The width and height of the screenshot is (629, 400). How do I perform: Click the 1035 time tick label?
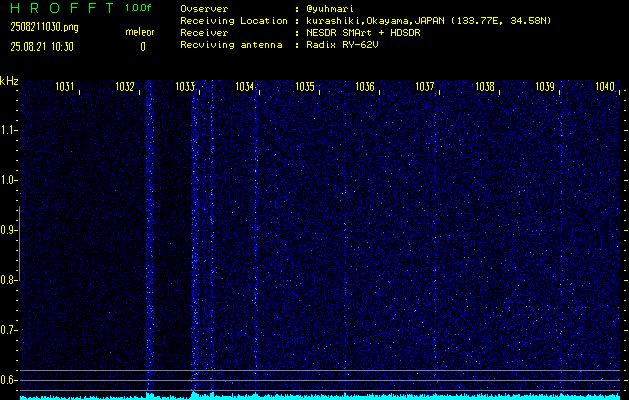pyautogui.click(x=305, y=86)
